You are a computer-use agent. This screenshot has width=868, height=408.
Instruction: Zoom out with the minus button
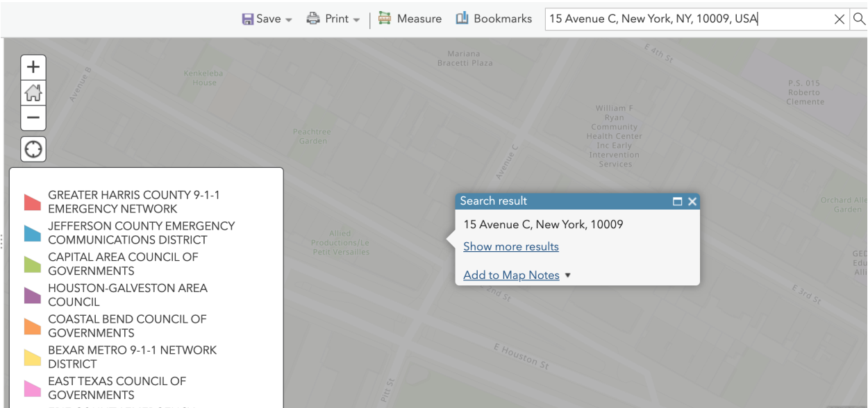pyautogui.click(x=33, y=118)
